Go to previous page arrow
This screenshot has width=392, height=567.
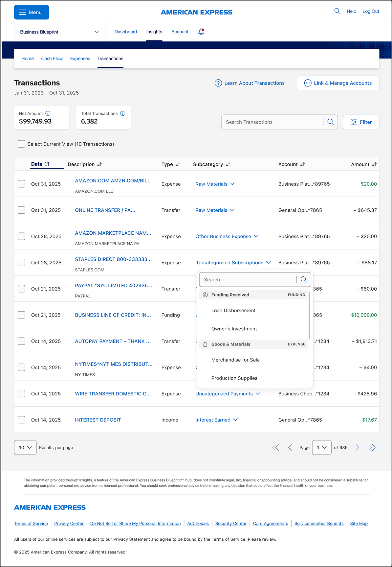pyautogui.click(x=290, y=447)
